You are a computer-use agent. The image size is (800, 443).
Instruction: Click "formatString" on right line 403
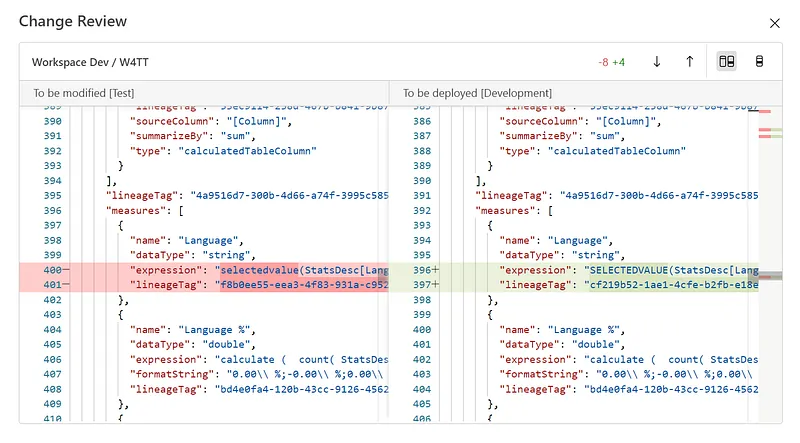[x=541, y=374]
